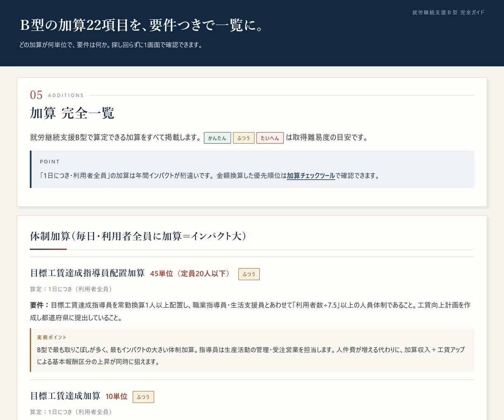Click the ふつう badge beside 目標工賃達成加算
The width and height of the screenshot is (504, 420).
pyautogui.click(x=143, y=397)
